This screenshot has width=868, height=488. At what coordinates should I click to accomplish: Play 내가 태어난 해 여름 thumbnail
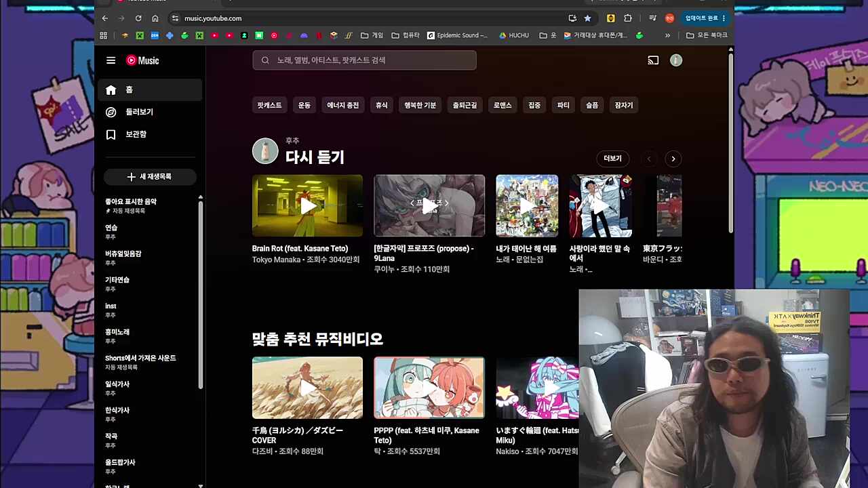(527, 205)
